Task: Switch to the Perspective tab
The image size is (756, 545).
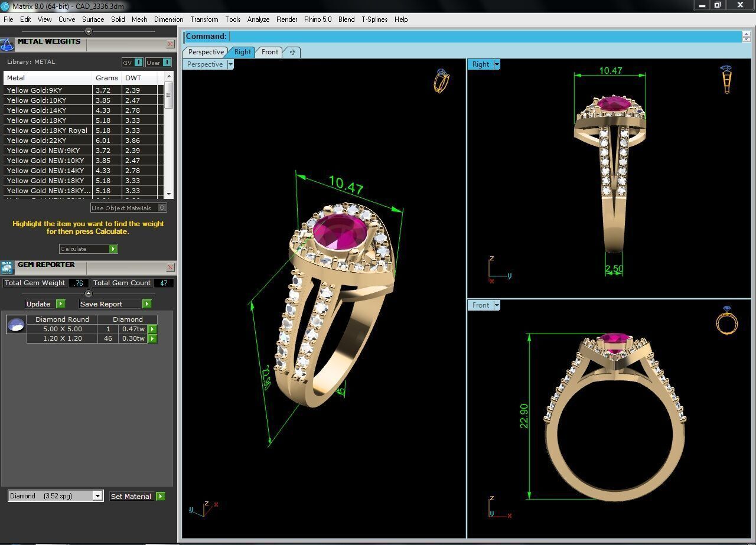Action: tap(206, 52)
